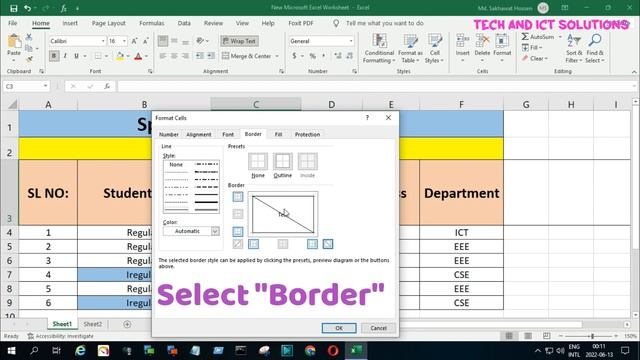
Task: Click the new sheet plus button
Action: pos(127,324)
